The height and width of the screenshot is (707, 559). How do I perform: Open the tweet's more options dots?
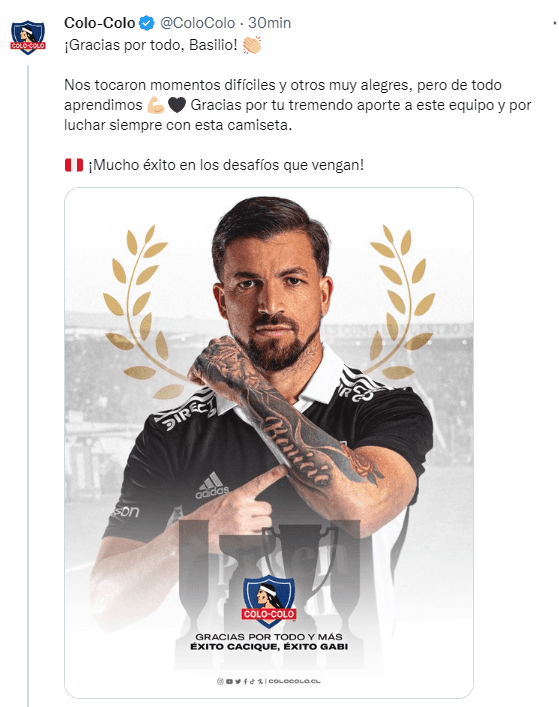[554, 23]
